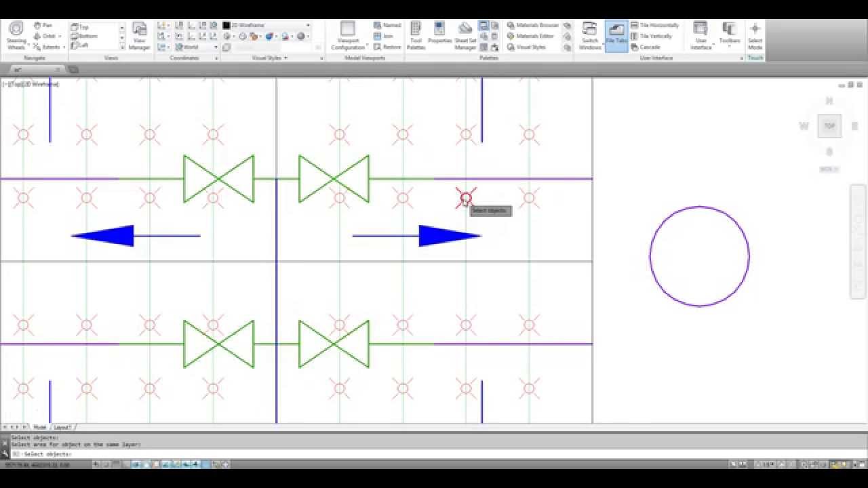Click the User Interface panel launcher arrow
The width and height of the screenshot is (868, 488).
pyautogui.click(x=742, y=58)
